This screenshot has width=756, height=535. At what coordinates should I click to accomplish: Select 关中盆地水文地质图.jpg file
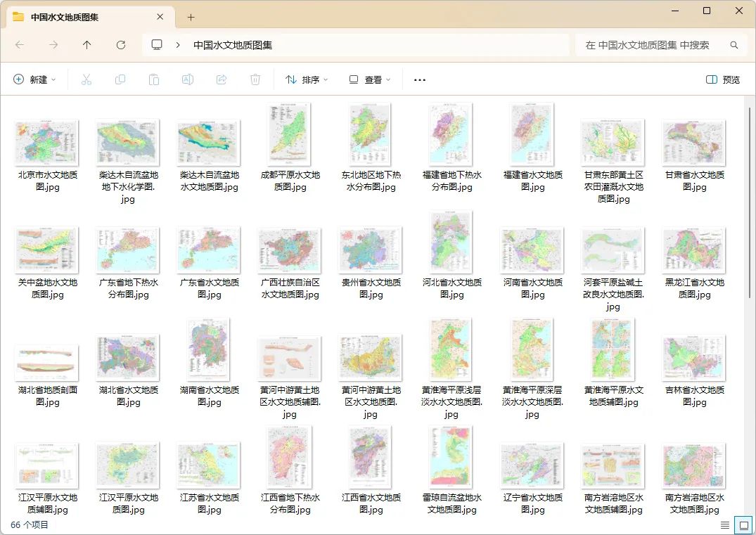tap(47, 263)
